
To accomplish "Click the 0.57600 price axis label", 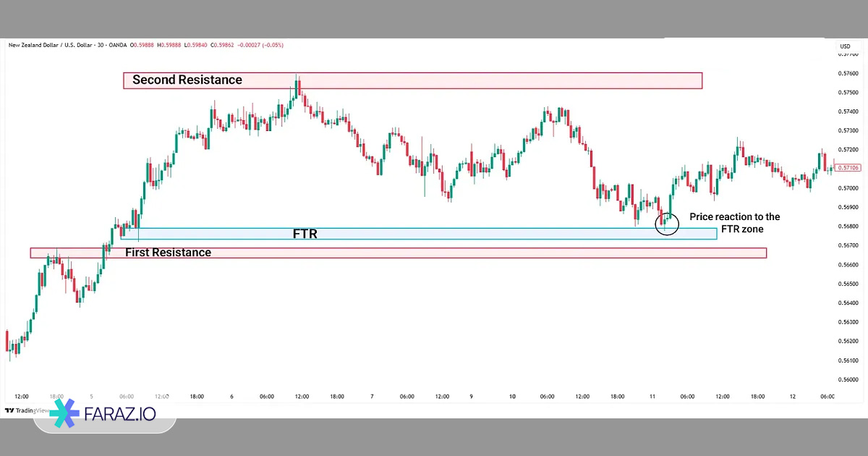I will click(x=848, y=74).
